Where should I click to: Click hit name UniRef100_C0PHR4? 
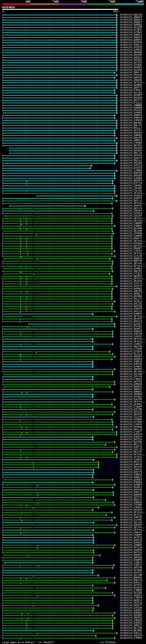tap(131, 143)
